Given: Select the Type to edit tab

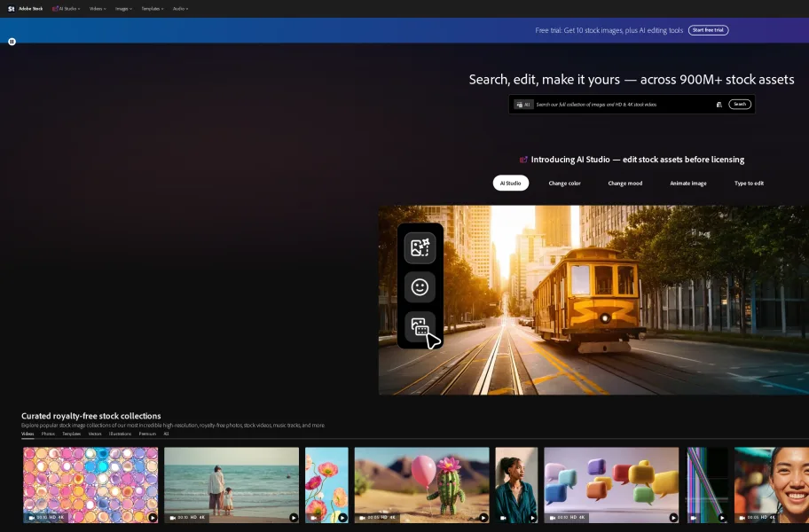Looking at the screenshot, I should (x=749, y=183).
